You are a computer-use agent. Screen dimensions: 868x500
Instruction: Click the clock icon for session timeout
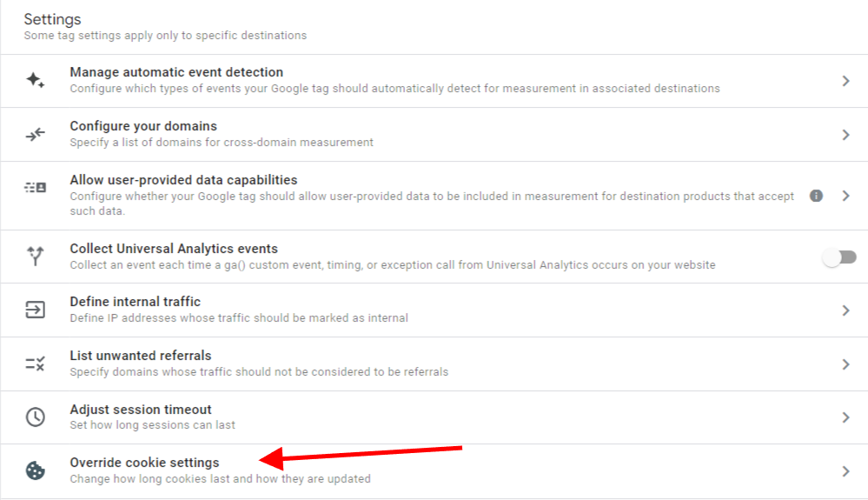[x=36, y=417]
